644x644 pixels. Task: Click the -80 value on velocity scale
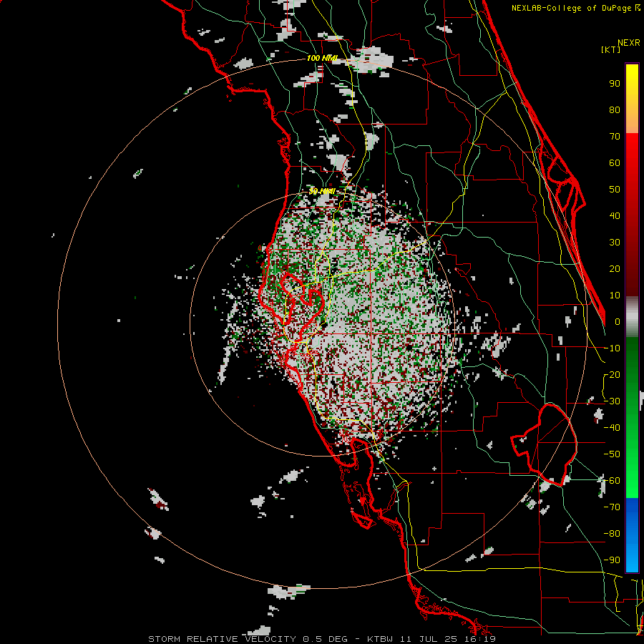coord(612,534)
